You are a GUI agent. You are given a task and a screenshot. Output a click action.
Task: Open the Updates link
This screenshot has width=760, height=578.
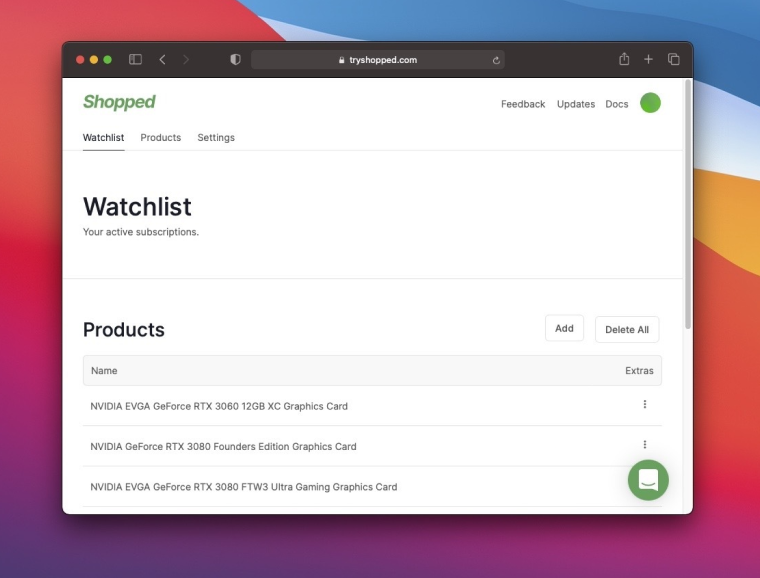tap(576, 104)
